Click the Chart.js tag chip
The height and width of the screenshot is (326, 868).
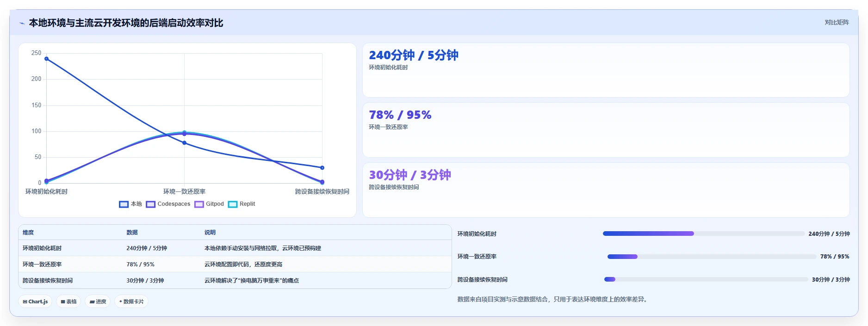coord(35,301)
